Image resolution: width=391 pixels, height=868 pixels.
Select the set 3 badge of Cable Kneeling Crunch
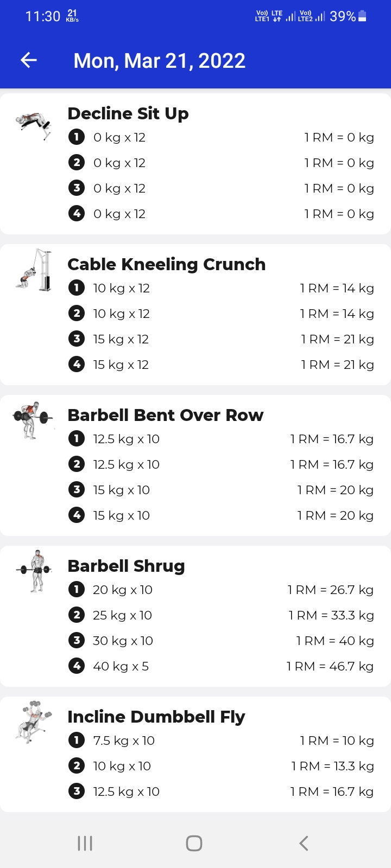[x=77, y=339]
